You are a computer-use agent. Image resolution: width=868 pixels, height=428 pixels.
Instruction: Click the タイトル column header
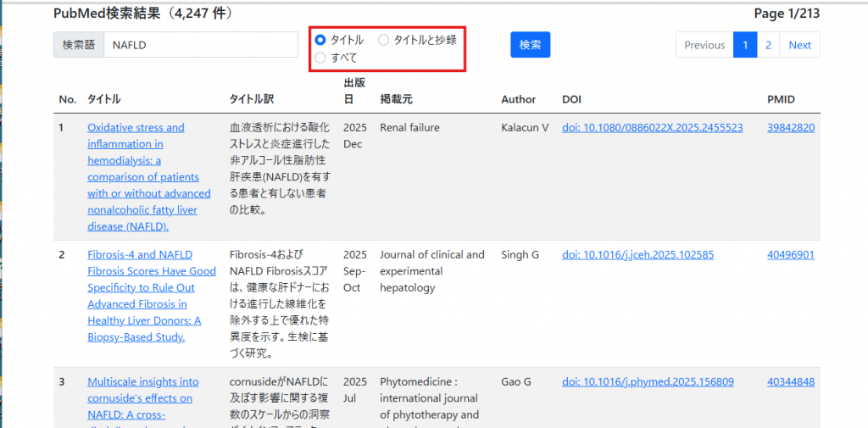point(103,100)
